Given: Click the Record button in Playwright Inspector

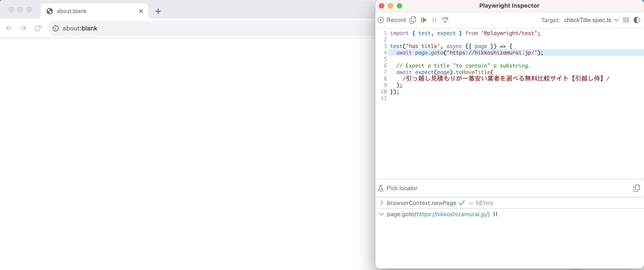Looking at the screenshot, I should coord(391,20).
